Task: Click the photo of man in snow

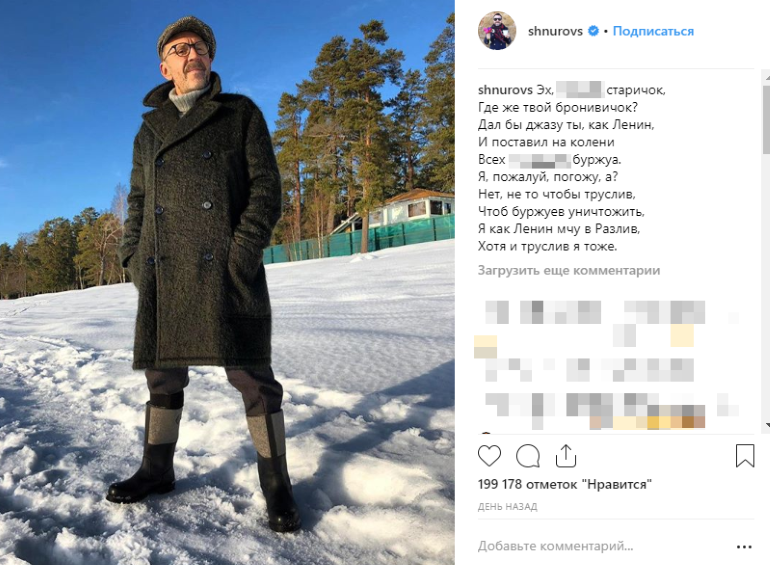Action: coord(227,282)
